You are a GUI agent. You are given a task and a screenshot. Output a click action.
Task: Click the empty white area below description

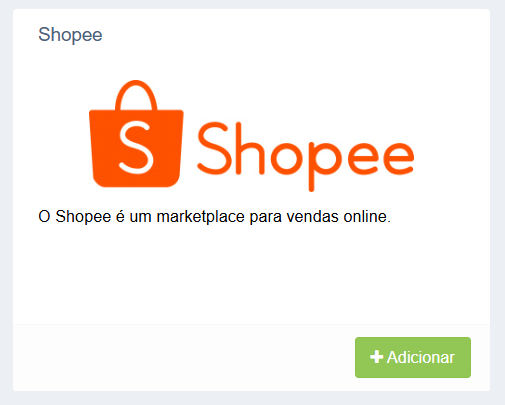(x=251, y=275)
